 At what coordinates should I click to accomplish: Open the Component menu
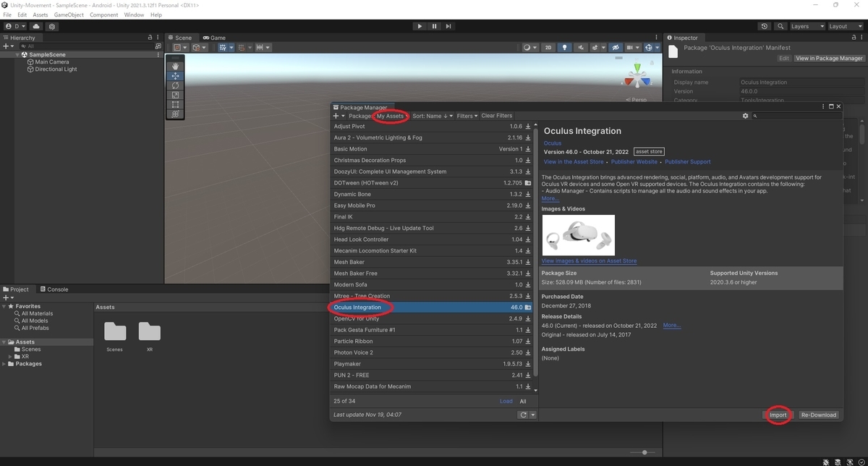click(x=104, y=14)
